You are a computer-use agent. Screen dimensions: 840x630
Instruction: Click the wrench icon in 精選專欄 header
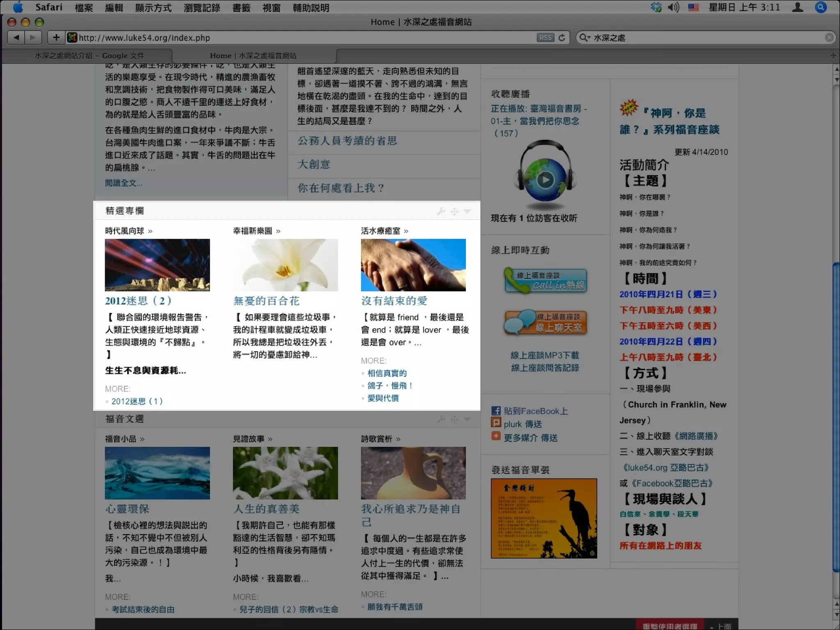441,211
